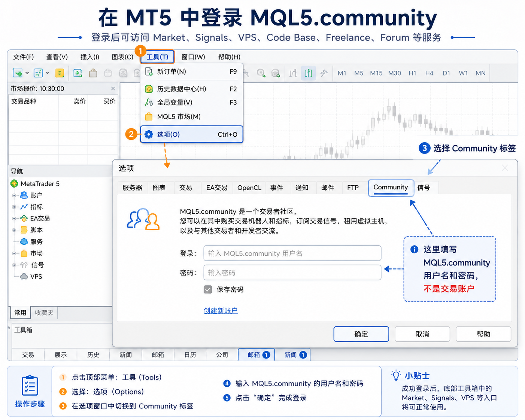Close the 市场报价 panel

(x=113, y=88)
